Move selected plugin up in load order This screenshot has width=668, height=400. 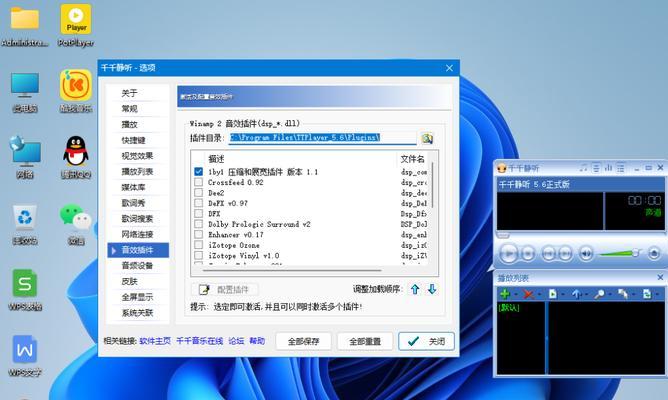point(415,290)
